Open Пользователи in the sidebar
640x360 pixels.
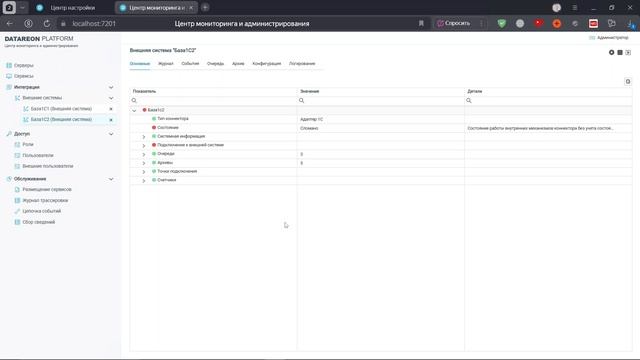[x=38, y=156]
